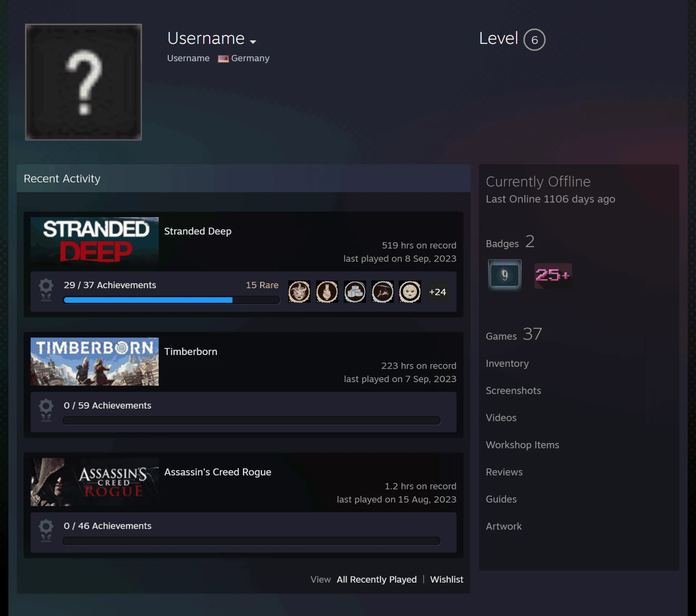696x616 pixels.
Task: Click the Assassin's Creed Rogue progress bar
Action: pyautogui.click(x=252, y=541)
